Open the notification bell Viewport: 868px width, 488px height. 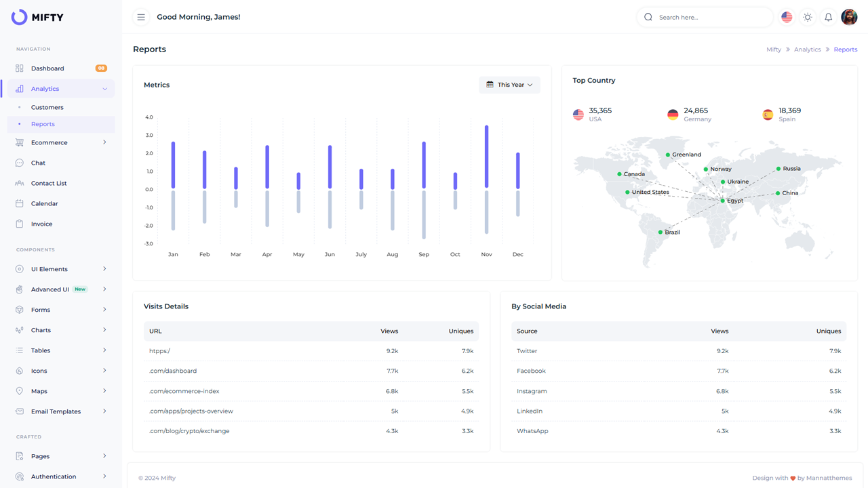click(x=828, y=17)
